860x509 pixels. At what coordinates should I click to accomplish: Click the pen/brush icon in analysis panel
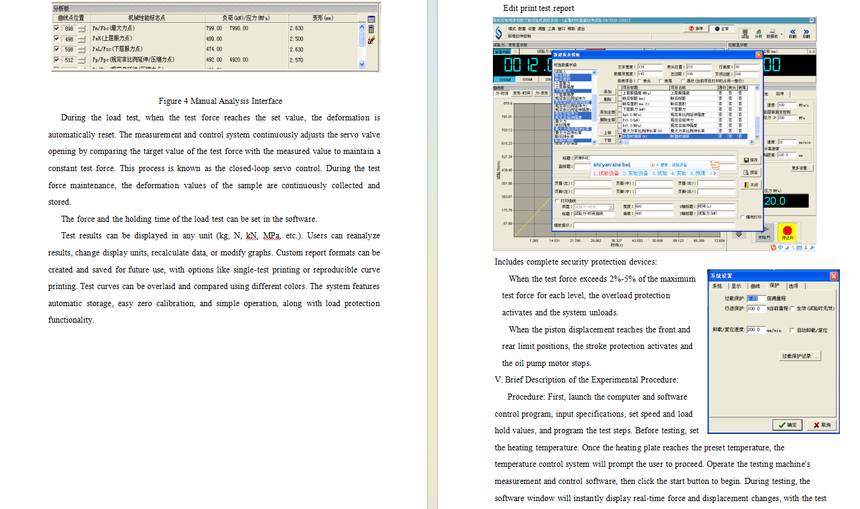tap(371, 40)
